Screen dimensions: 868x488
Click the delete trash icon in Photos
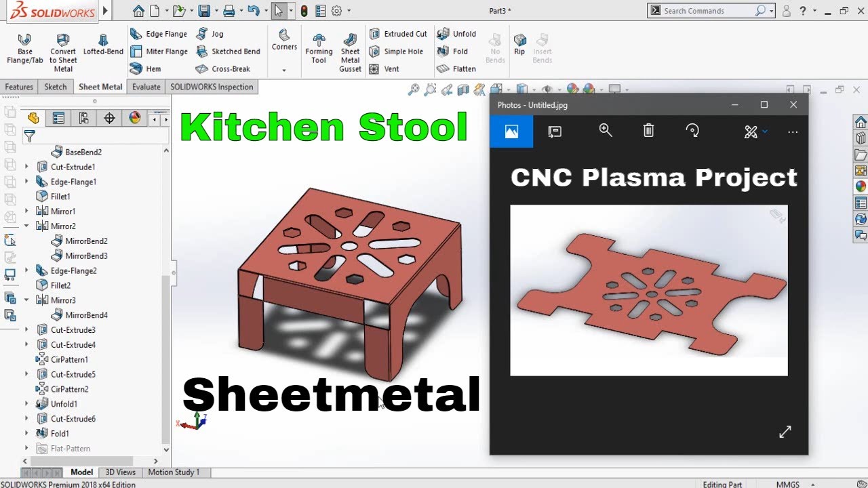tap(648, 131)
